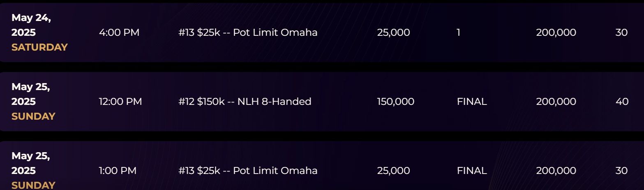Open the 1:00 PM Sunday Pot Limit Omaha event
This screenshot has width=644, height=190.
(x=248, y=171)
